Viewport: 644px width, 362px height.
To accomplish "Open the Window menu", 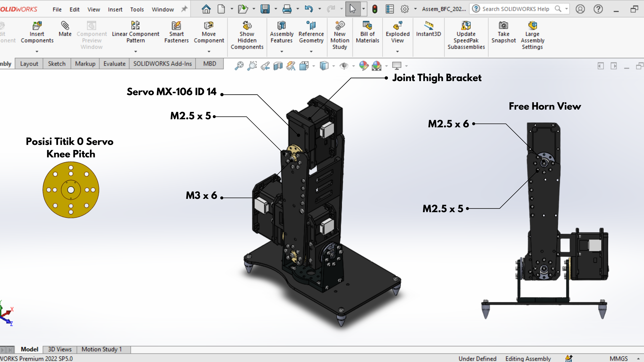I will [163, 10].
